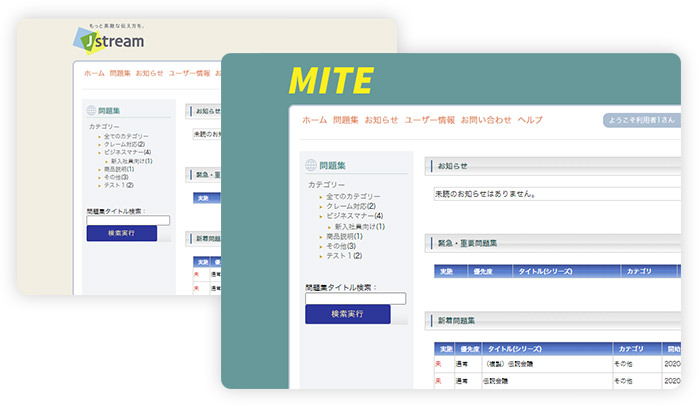Click 実施 column header in 緊急・重要問題集 table
This screenshot has width=698, height=406.
(450, 271)
